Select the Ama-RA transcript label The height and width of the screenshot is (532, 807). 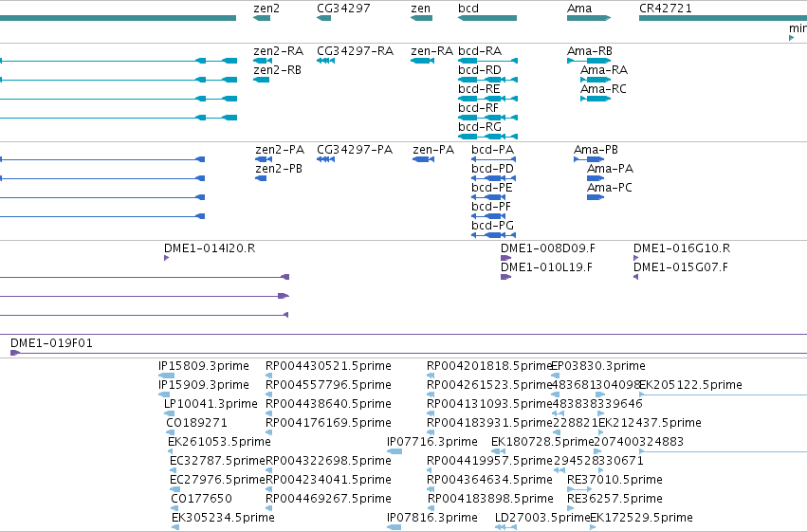coord(604,70)
